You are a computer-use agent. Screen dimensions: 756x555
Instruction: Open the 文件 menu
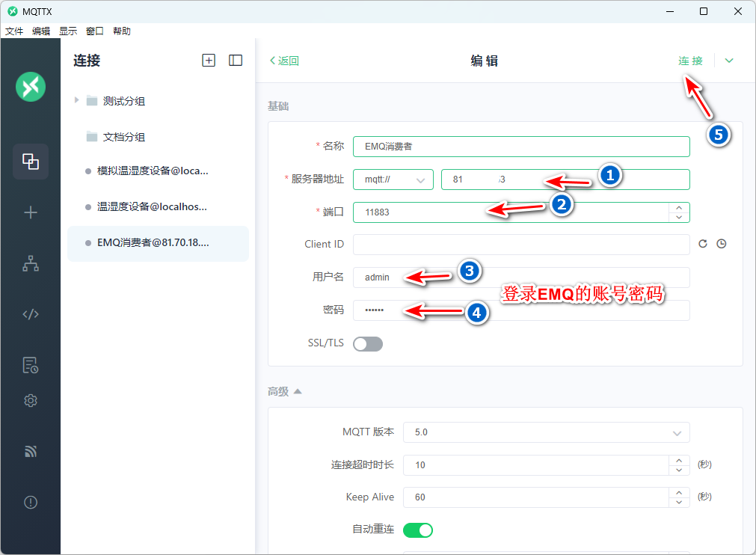pyautogui.click(x=14, y=31)
